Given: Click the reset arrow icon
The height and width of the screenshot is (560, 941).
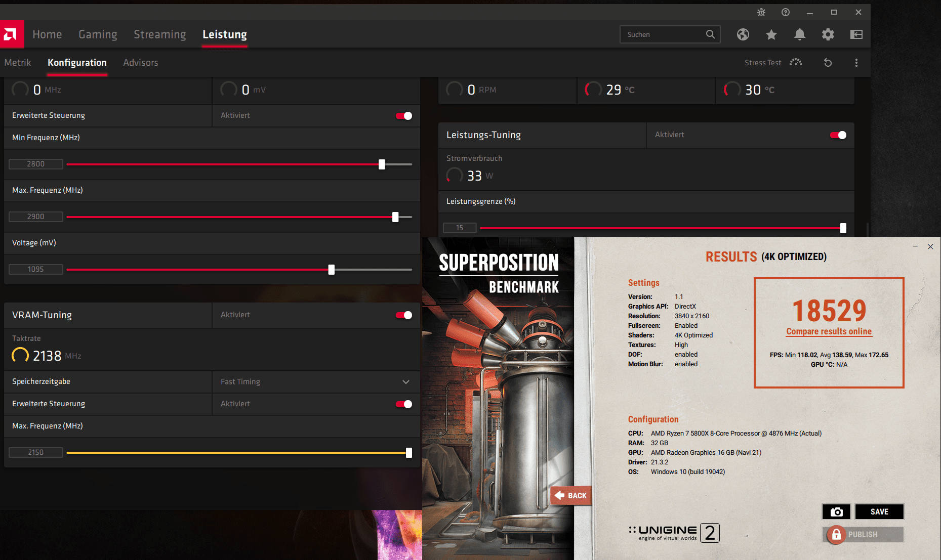Looking at the screenshot, I should click(828, 63).
